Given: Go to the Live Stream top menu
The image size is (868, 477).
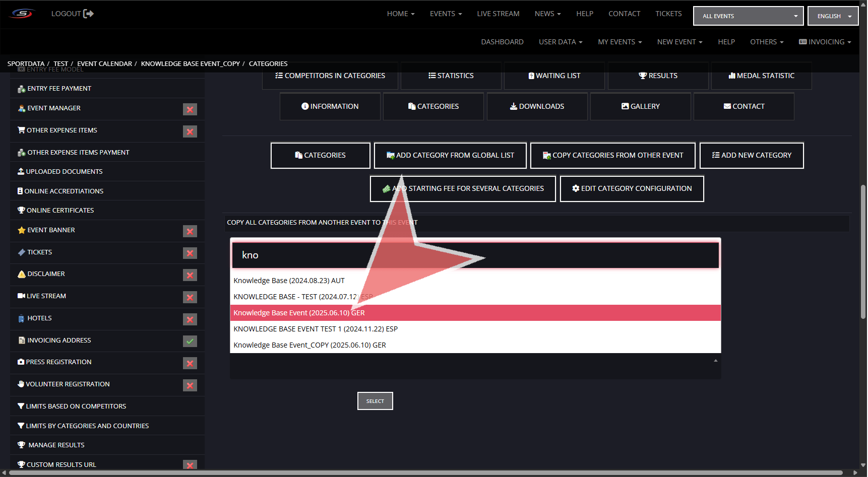Looking at the screenshot, I should click(498, 14).
